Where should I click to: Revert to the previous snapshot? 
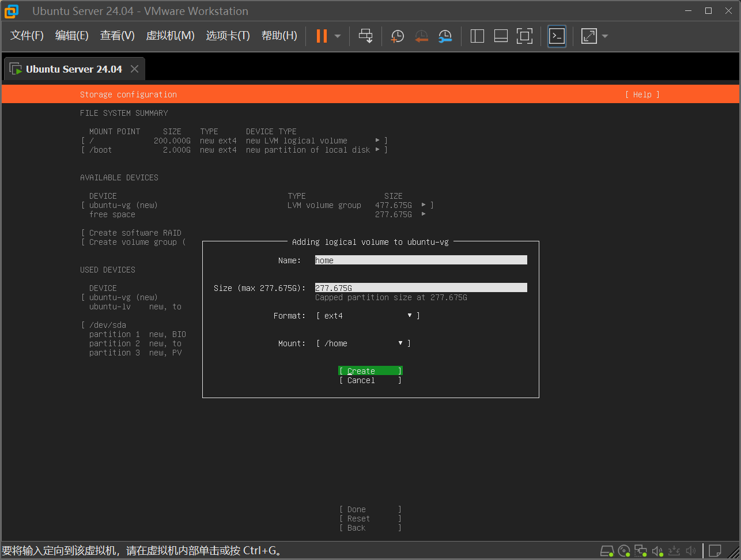pyautogui.click(x=421, y=36)
